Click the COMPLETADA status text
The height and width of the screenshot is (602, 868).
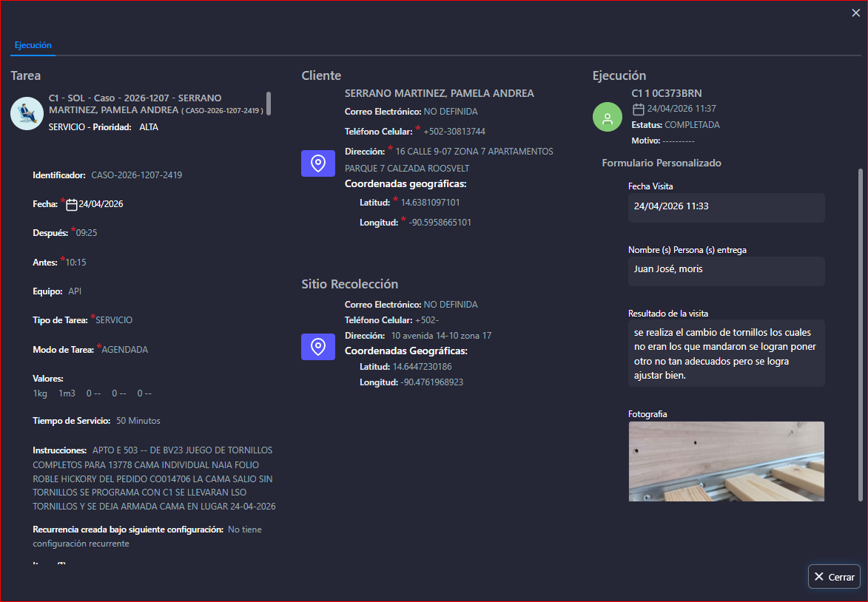(692, 125)
